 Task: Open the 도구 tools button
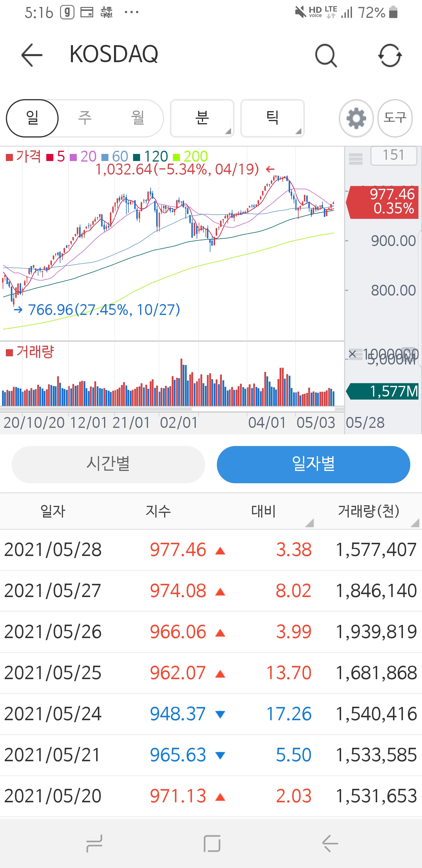coord(395,118)
